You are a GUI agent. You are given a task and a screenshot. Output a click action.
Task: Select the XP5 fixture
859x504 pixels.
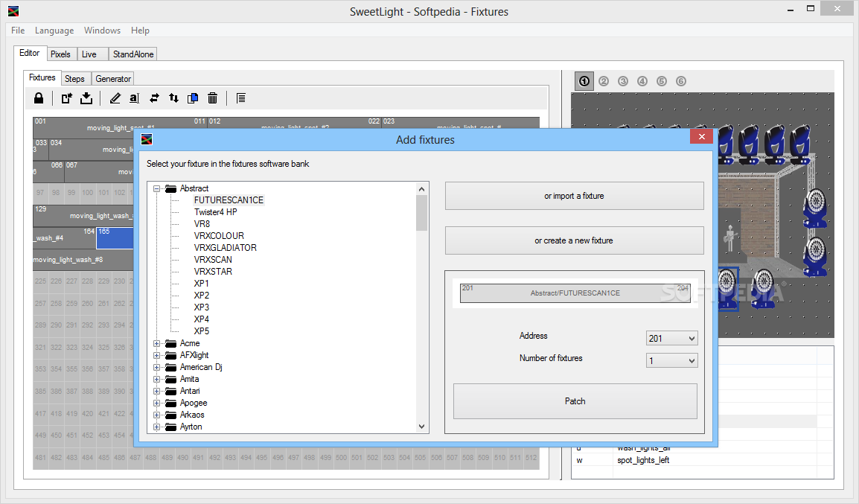point(201,331)
